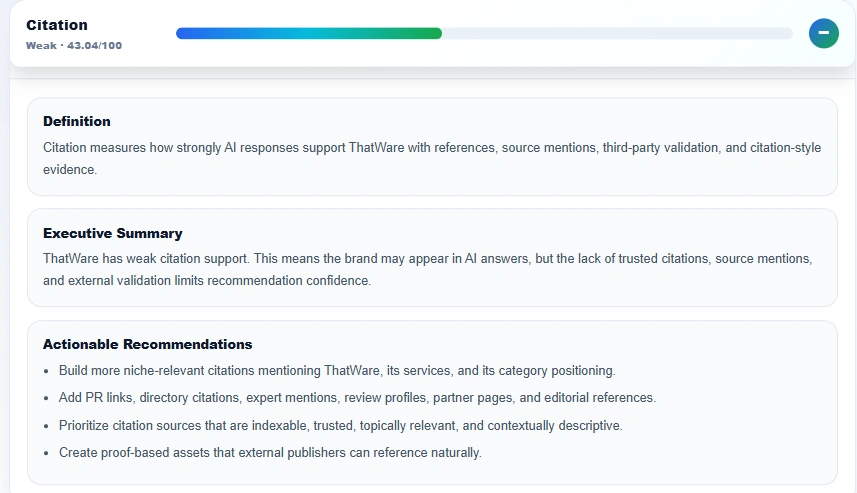Click the 'Weak · 43.04/100' score text
857x493 pixels.
coord(74,45)
